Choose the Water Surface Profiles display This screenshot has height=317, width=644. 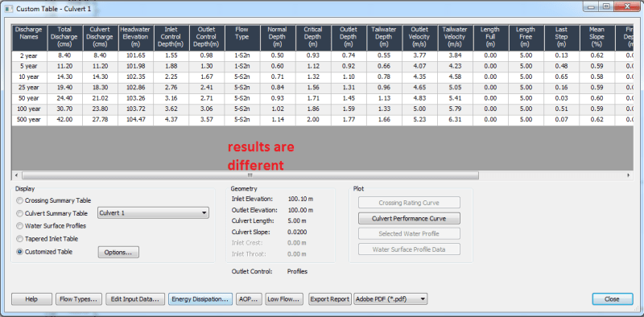19,226
